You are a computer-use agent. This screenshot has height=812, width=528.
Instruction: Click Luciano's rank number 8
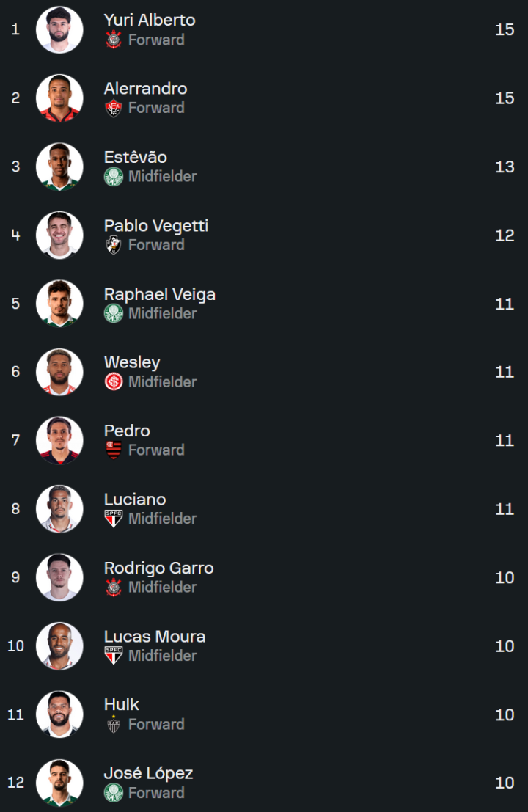(15, 509)
